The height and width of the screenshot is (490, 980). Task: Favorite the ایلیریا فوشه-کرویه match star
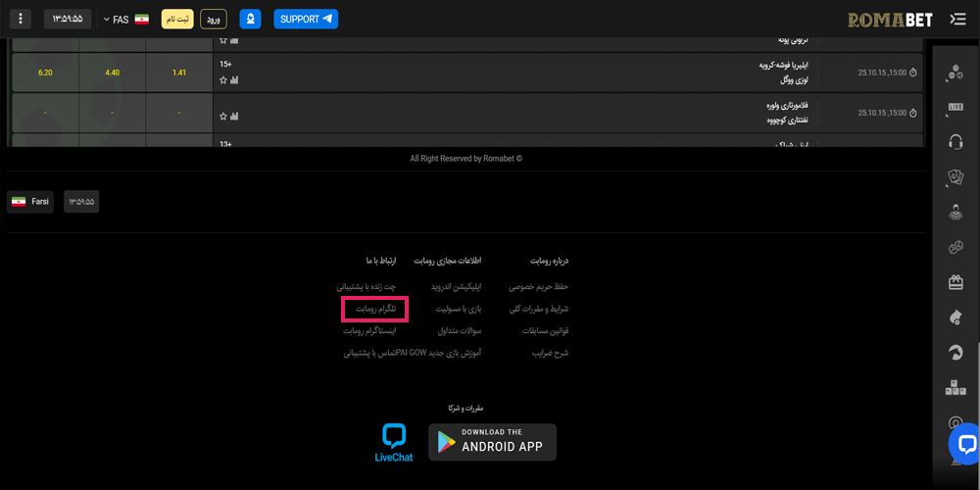223,80
